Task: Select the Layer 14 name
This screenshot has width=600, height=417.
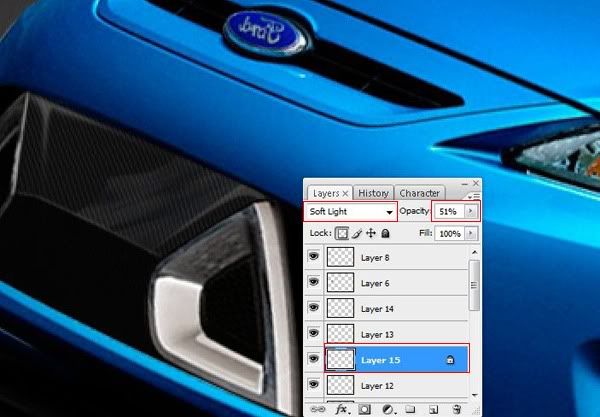Action: coord(377,309)
